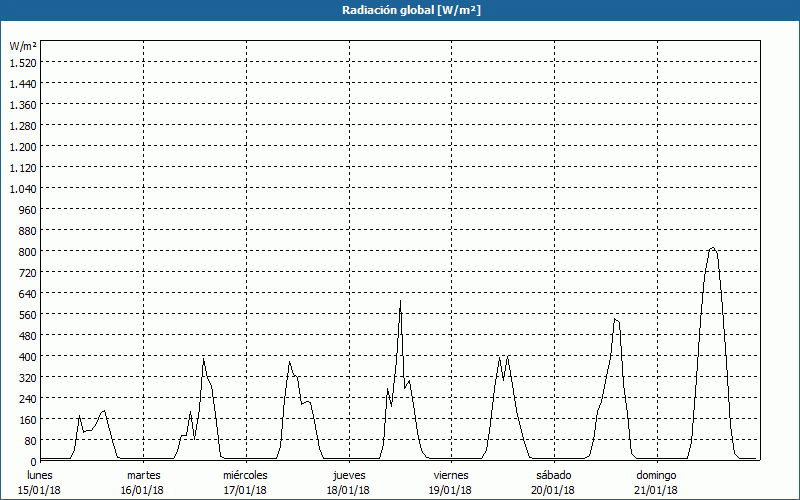800x500 pixels.
Task: Select the 80 axis value
Action: click(x=31, y=441)
